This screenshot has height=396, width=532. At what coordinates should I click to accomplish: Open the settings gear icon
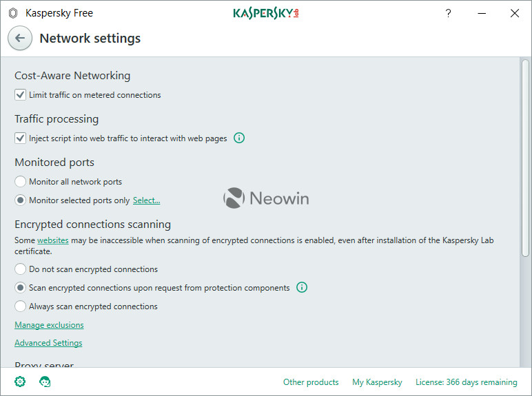pyautogui.click(x=20, y=382)
